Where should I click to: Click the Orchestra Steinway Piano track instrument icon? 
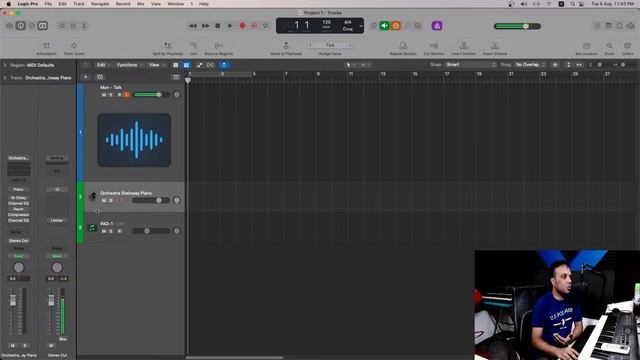pyautogui.click(x=92, y=196)
